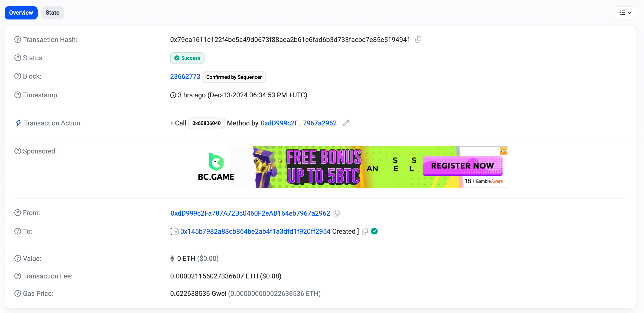The width and height of the screenshot is (644, 313).
Task: Click the 0x60806040 method badge
Action: pyautogui.click(x=206, y=123)
